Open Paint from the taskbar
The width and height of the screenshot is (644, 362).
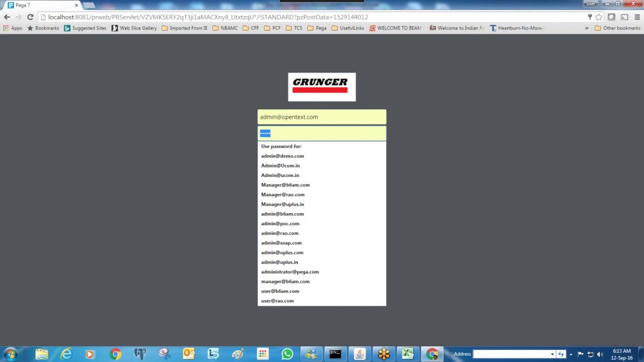237,354
